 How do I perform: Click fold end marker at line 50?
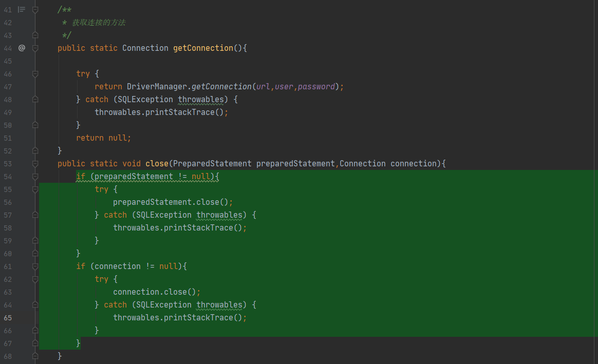pyautogui.click(x=35, y=125)
